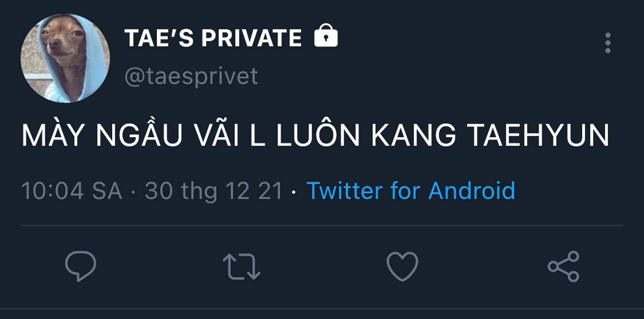Like the tweet with the heart icon
Viewport: 644px width, 319px height.
pos(402,266)
